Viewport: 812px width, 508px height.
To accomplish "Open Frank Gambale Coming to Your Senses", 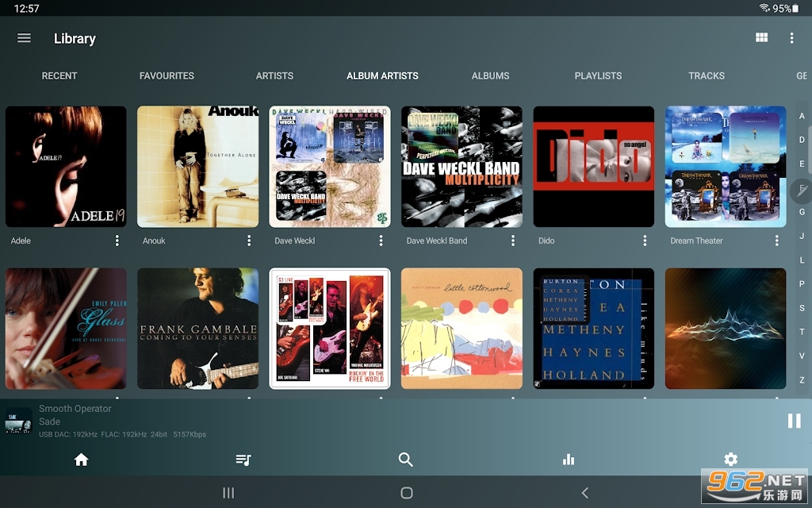I will click(197, 328).
